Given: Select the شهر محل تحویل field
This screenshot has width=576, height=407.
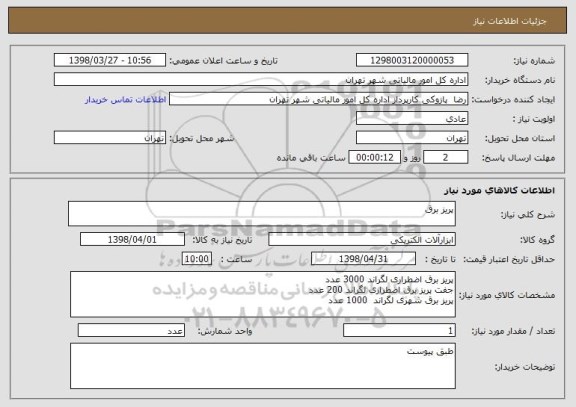Looking at the screenshot, I should pyautogui.click(x=110, y=138).
